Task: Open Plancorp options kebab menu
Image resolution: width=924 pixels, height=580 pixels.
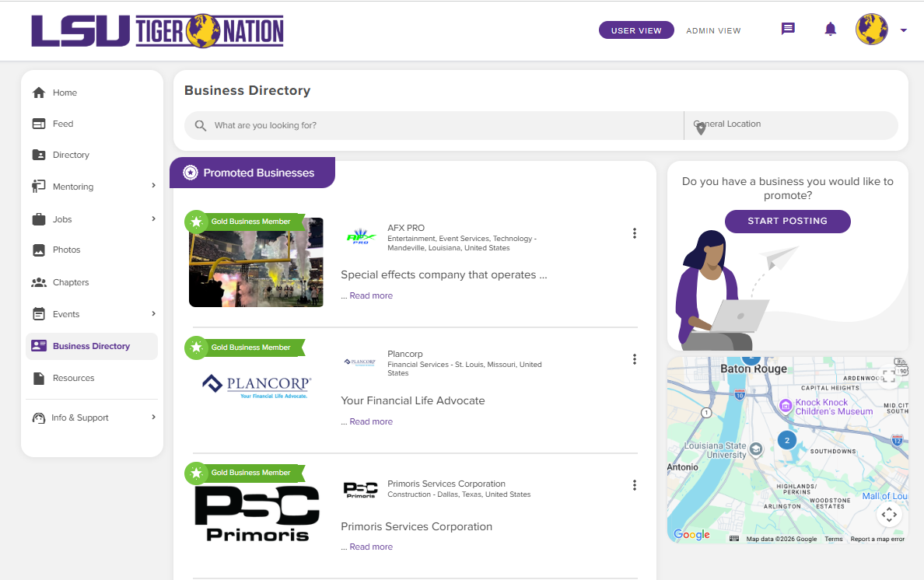Action: [x=635, y=359]
